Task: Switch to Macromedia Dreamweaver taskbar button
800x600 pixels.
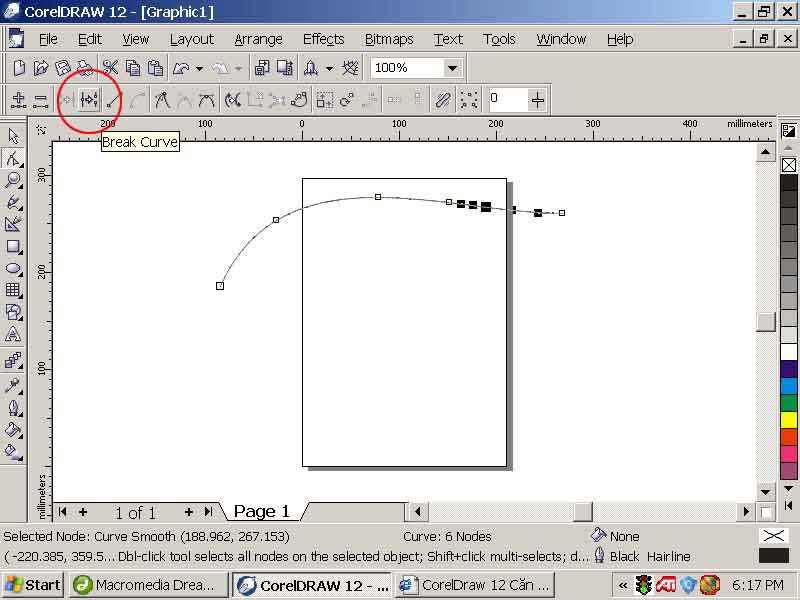Action: click(x=148, y=585)
